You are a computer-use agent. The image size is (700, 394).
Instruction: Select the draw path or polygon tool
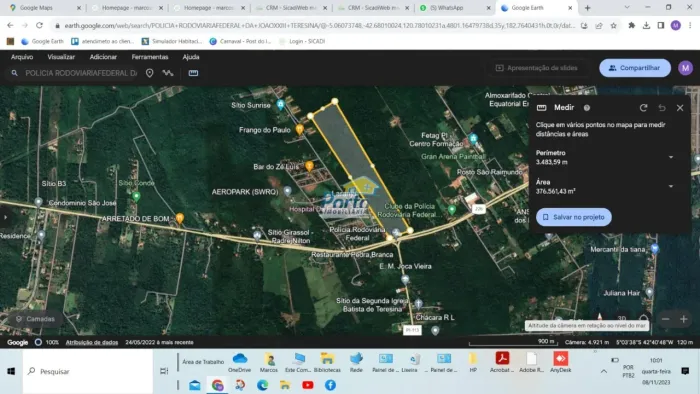168,73
